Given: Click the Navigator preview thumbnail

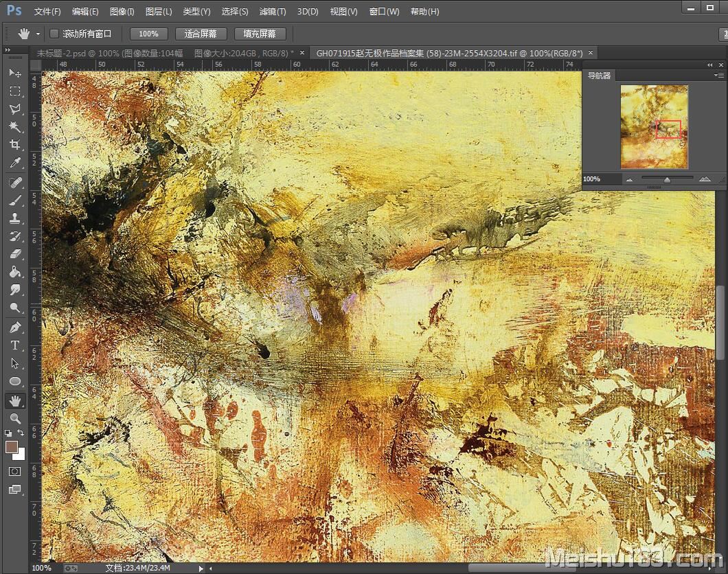Looking at the screenshot, I should pyautogui.click(x=655, y=126).
